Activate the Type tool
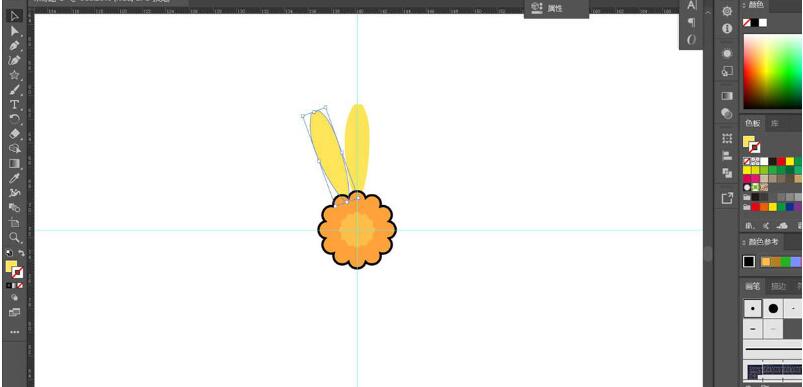803x387 pixels. [x=14, y=105]
